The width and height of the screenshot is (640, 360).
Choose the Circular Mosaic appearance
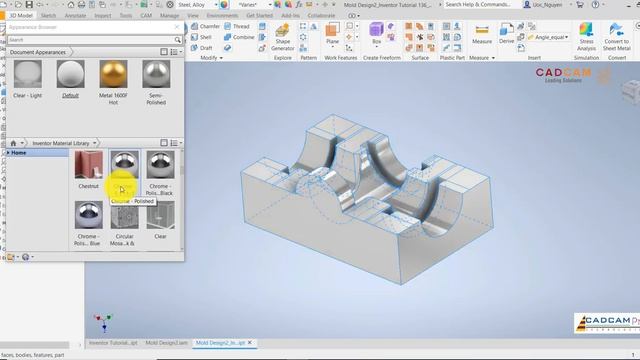click(x=124, y=224)
